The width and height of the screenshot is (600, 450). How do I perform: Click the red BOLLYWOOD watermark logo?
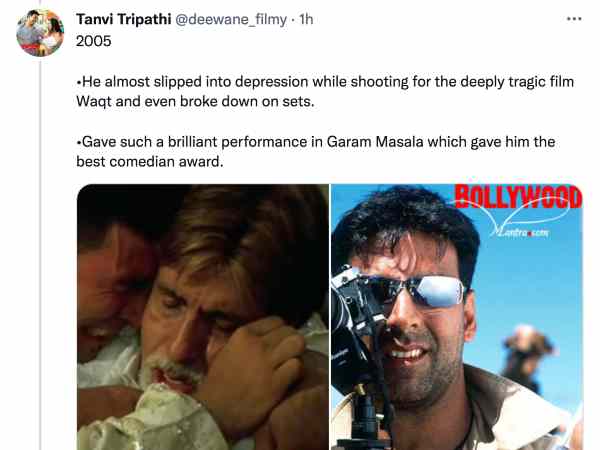coord(518,198)
